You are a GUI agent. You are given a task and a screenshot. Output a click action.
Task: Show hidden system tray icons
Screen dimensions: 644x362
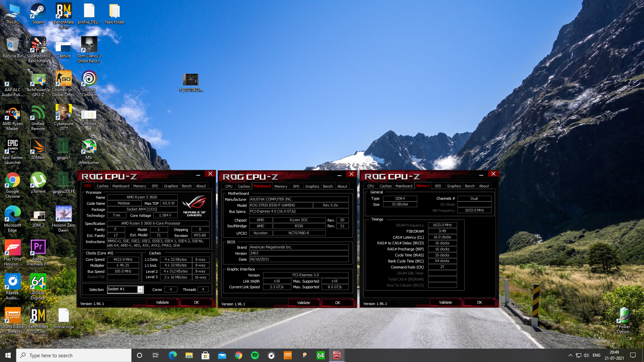tap(570, 355)
